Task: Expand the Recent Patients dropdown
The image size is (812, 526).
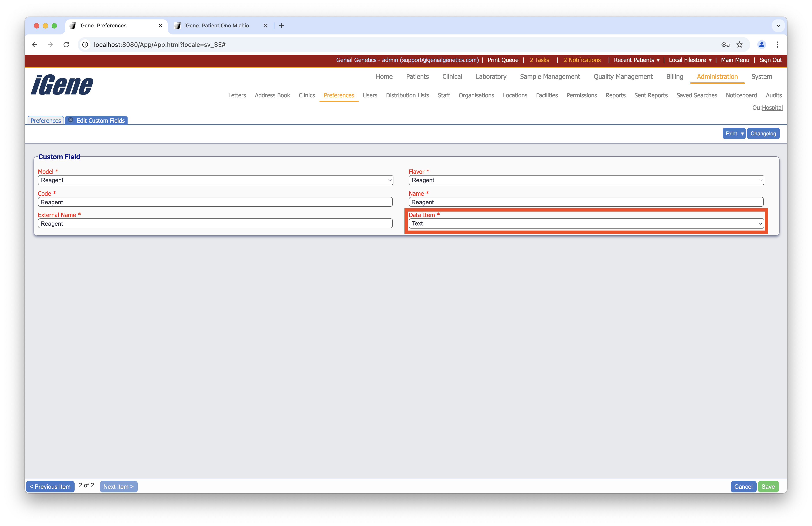Action: (x=636, y=60)
